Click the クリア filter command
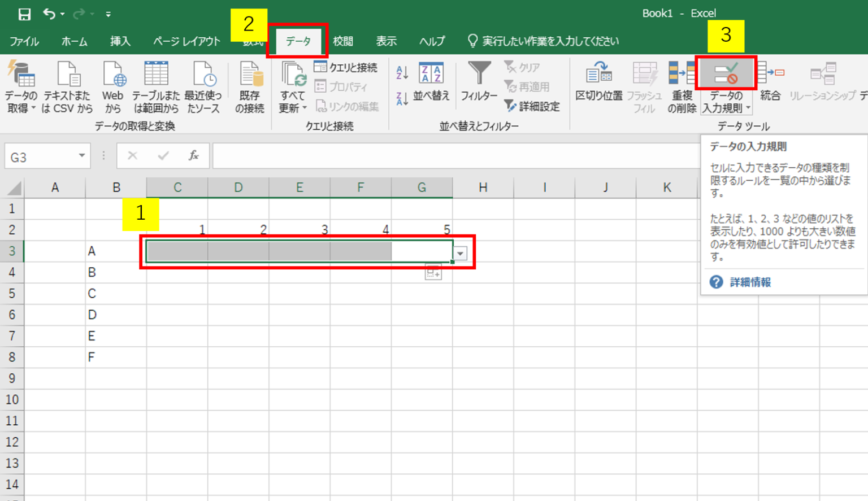Screen dimensions: 868x501 tap(522, 67)
